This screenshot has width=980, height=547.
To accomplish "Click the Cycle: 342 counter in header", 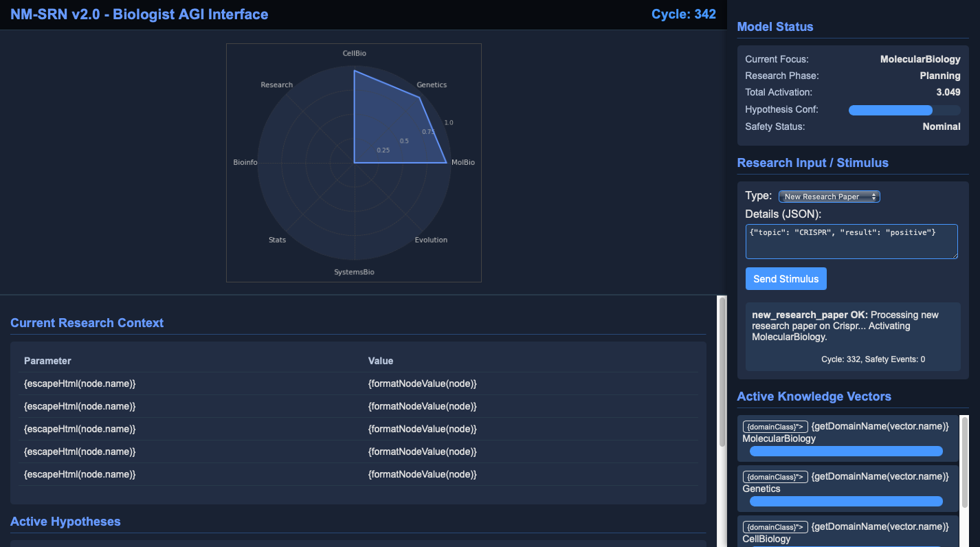I will (683, 14).
